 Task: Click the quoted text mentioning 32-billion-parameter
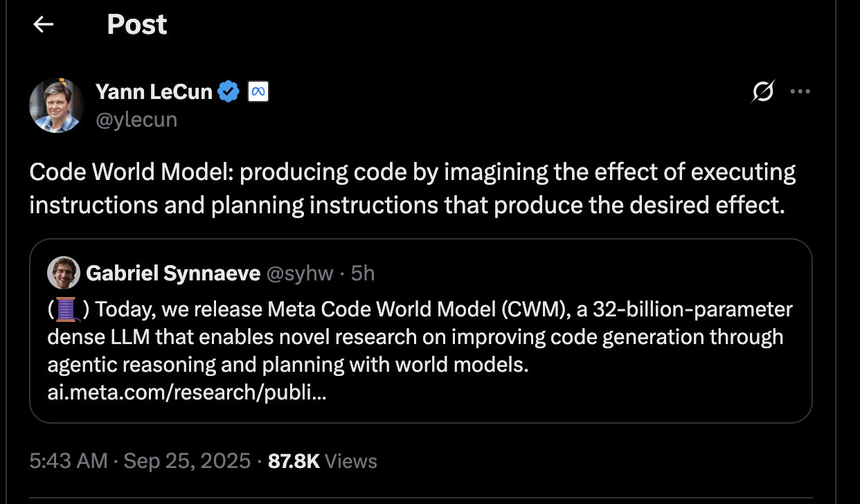420,337
